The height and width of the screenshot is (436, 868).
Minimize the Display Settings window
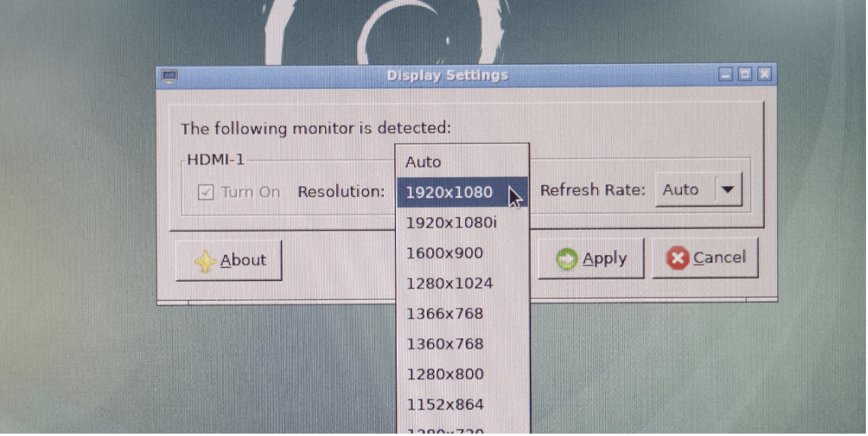(727, 74)
